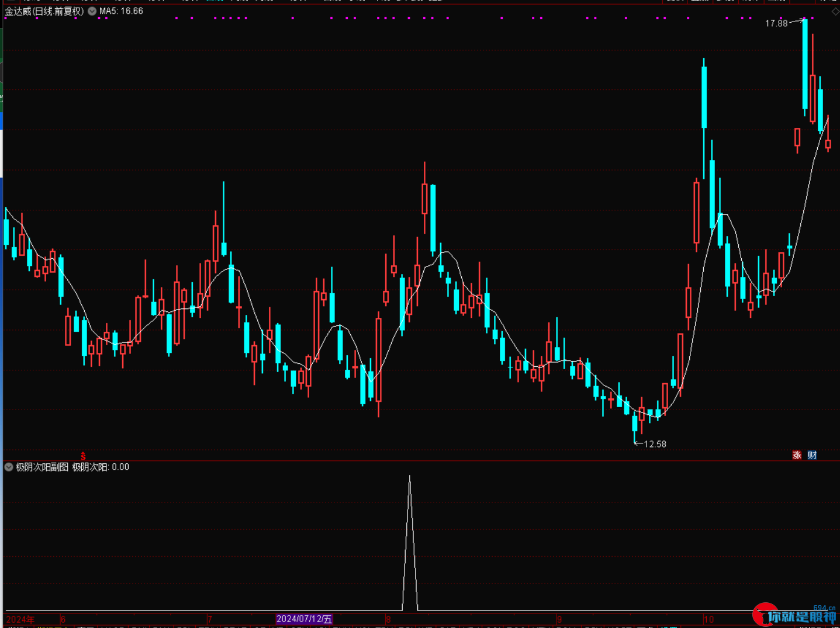Open the red 涨 info icon
Image resolution: width=840 pixels, height=628 pixels.
tap(797, 455)
